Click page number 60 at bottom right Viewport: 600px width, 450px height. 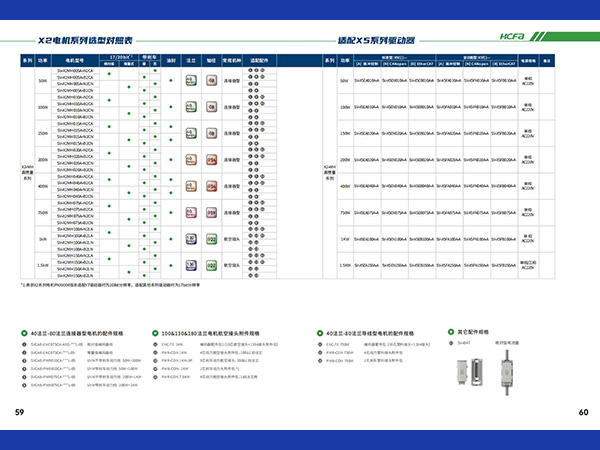[x=583, y=413]
